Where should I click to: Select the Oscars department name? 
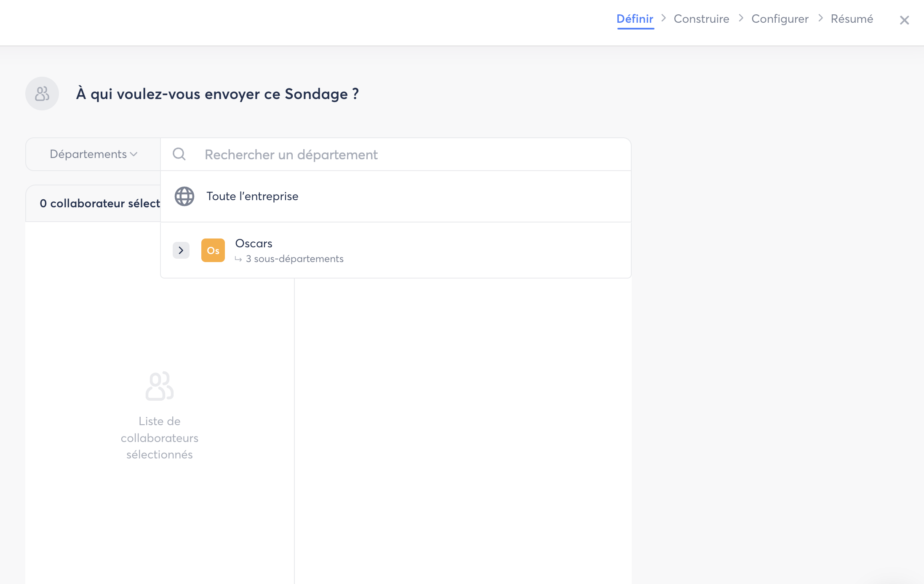[x=254, y=244]
